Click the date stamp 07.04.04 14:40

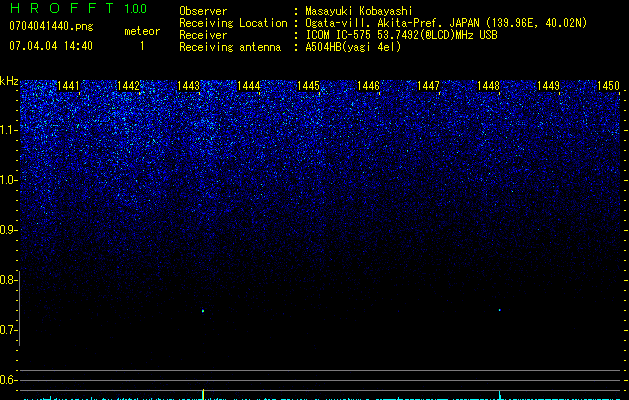[51, 46]
